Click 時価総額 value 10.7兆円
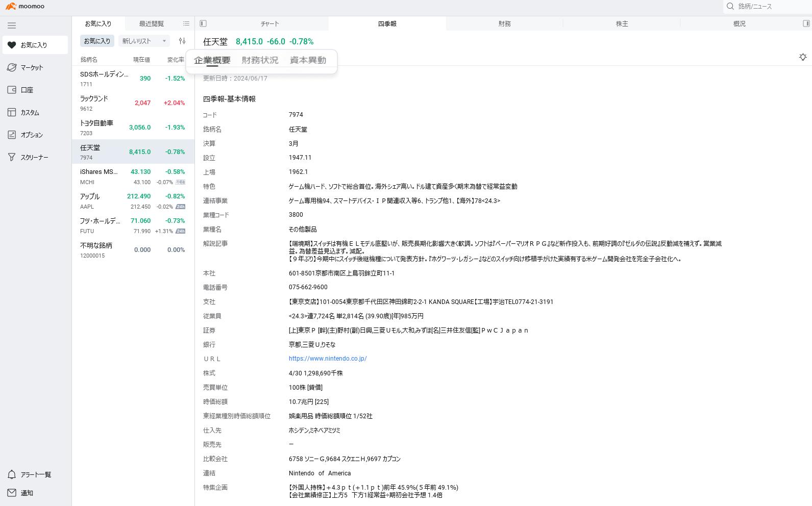The width and height of the screenshot is (812, 506). click(309, 401)
